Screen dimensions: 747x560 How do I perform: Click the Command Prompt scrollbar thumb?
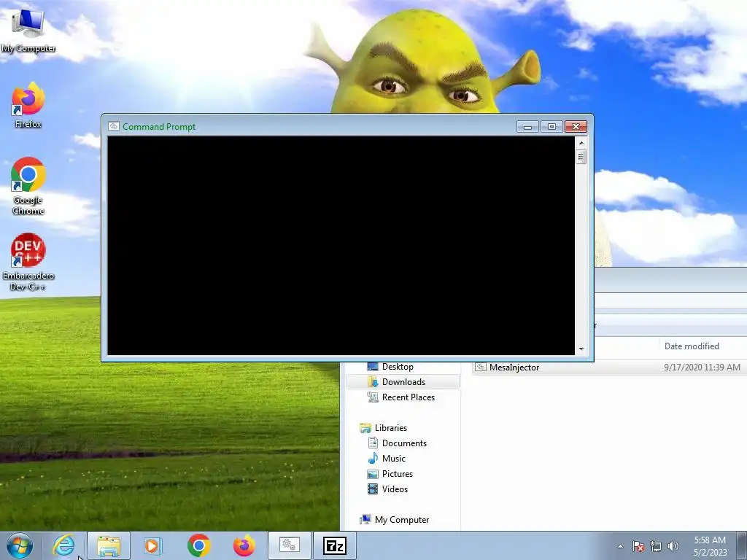(x=581, y=157)
